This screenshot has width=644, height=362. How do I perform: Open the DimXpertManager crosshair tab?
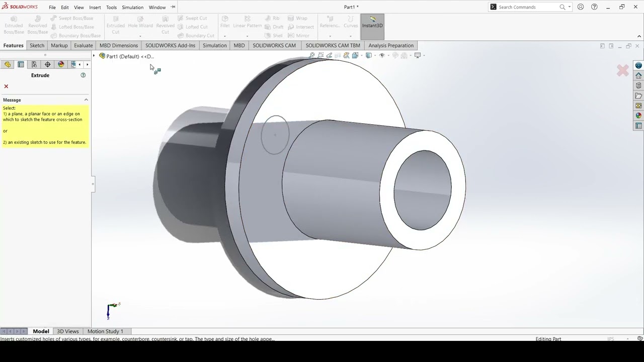[x=48, y=64]
